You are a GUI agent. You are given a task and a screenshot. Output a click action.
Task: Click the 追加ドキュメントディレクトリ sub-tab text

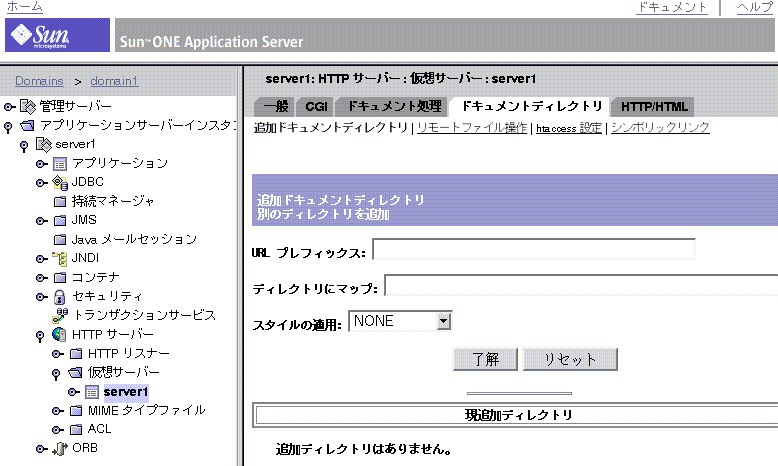(331, 128)
